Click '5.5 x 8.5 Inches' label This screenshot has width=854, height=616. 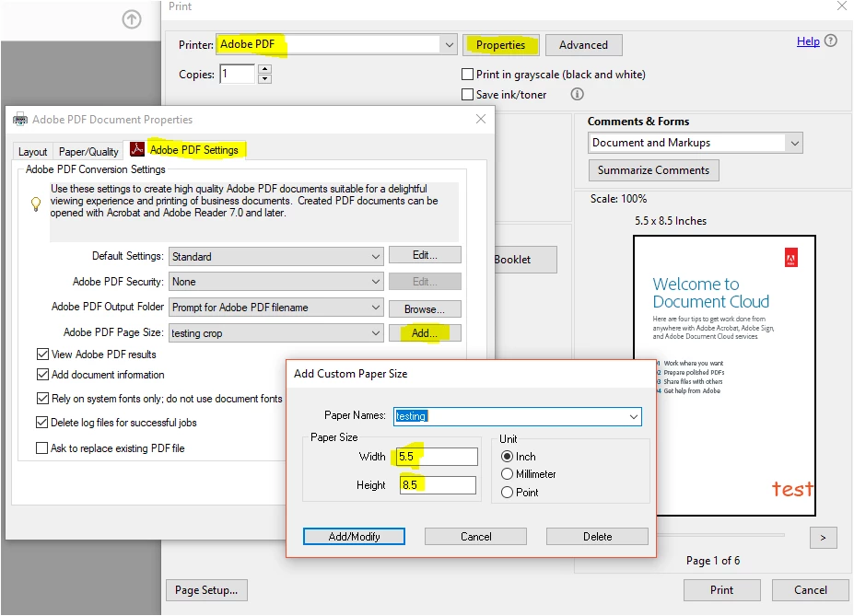pos(671,221)
